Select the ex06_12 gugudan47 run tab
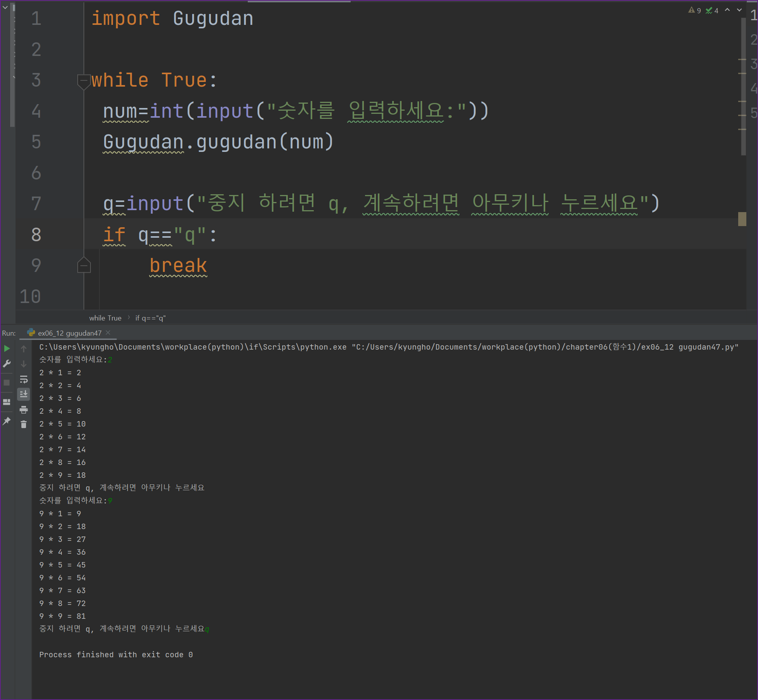The width and height of the screenshot is (758, 700). (x=69, y=333)
